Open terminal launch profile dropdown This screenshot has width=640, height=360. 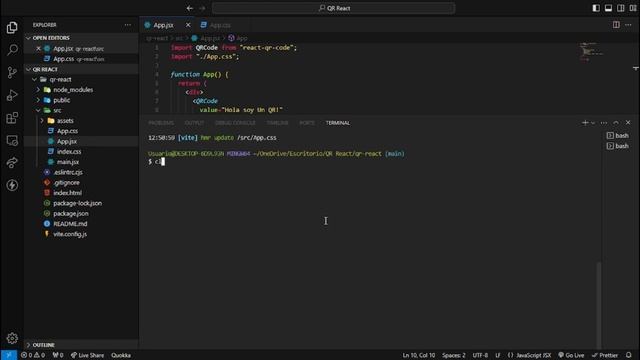coord(593,122)
